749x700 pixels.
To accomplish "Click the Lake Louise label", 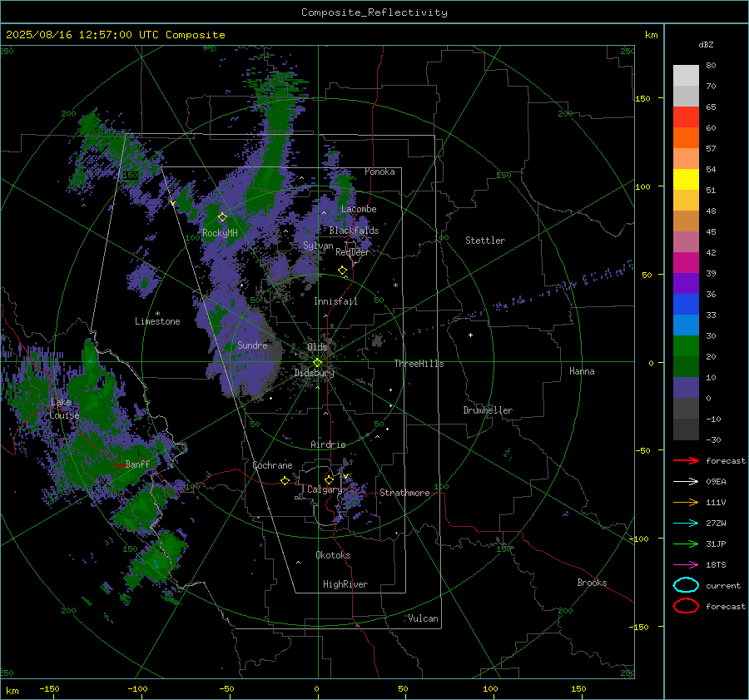I will 64,409.
